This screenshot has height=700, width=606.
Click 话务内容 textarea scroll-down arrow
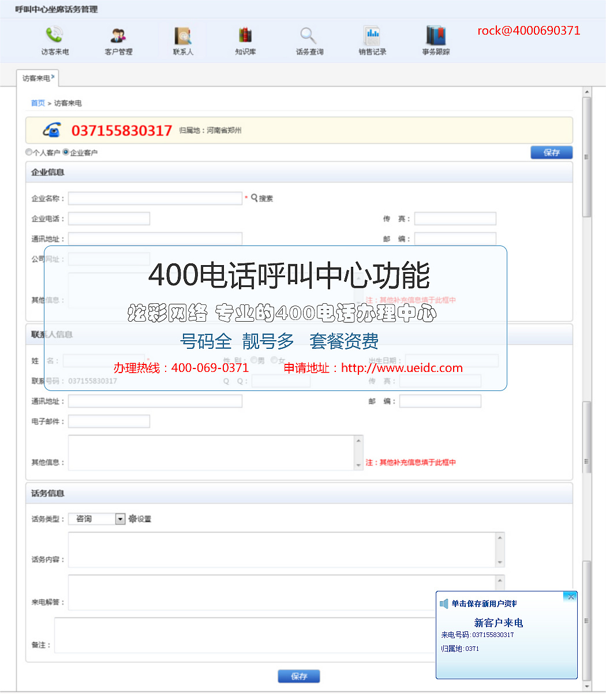click(500, 562)
